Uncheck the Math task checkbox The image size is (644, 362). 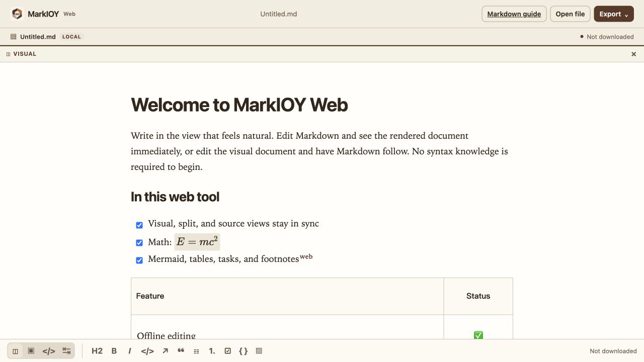pyautogui.click(x=139, y=243)
